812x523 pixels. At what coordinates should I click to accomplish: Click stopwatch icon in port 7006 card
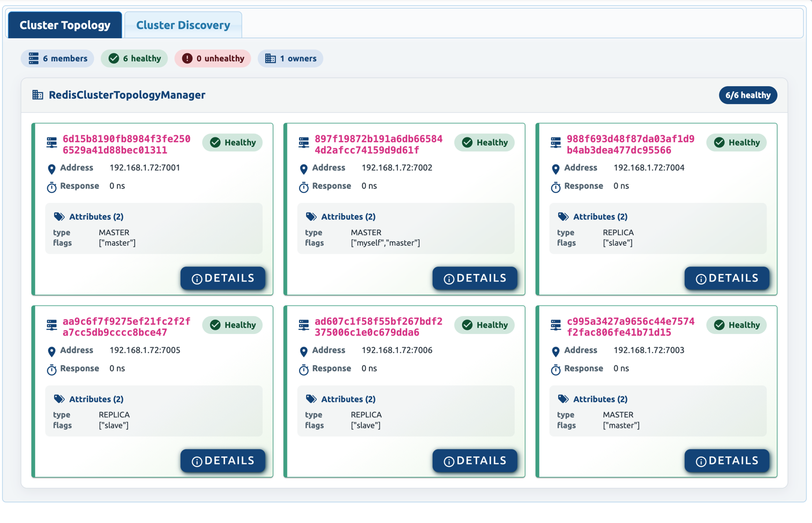click(304, 370)
